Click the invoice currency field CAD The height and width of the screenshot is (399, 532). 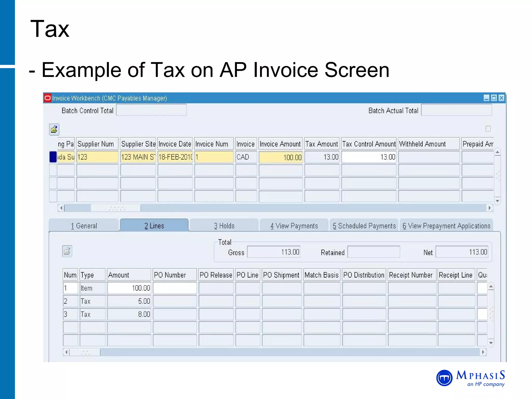246,157
